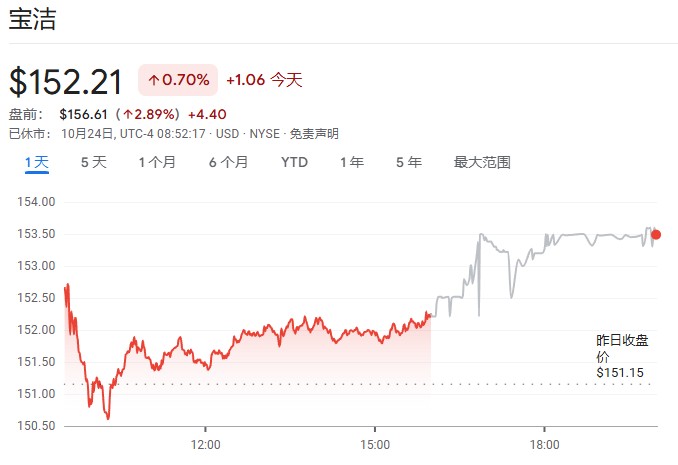The image size is (678, 465).
Task: Select the 1天 time range tab
Action: pyautogui.click(x=36, y=162)
